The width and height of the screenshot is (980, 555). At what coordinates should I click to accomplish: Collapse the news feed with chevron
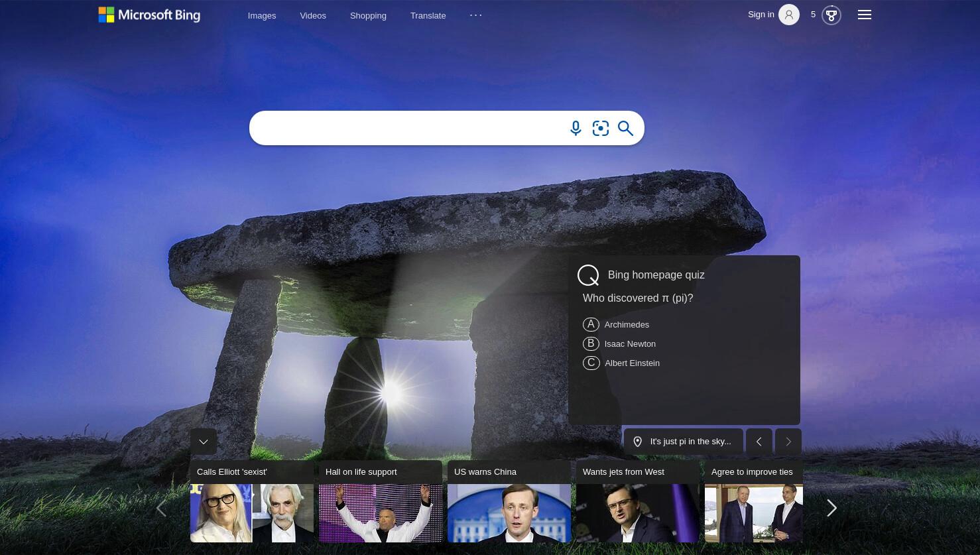coord(204,442)
